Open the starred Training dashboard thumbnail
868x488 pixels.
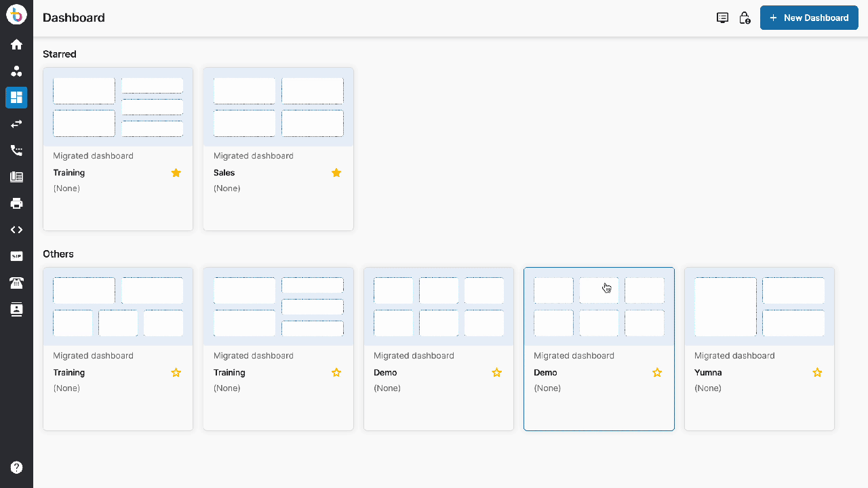pyautogui.click(x=118, y=107)
